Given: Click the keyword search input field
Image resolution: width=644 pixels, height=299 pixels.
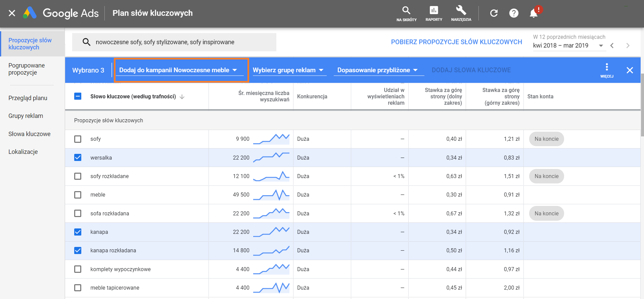Looking at the screenshot, I should click(174, 42).
